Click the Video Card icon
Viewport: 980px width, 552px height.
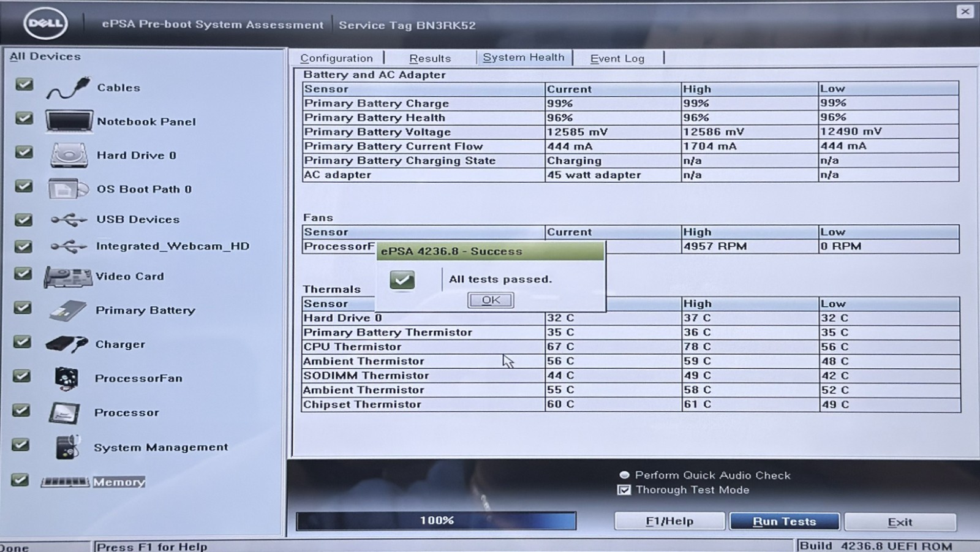click(x=68, y=277)
